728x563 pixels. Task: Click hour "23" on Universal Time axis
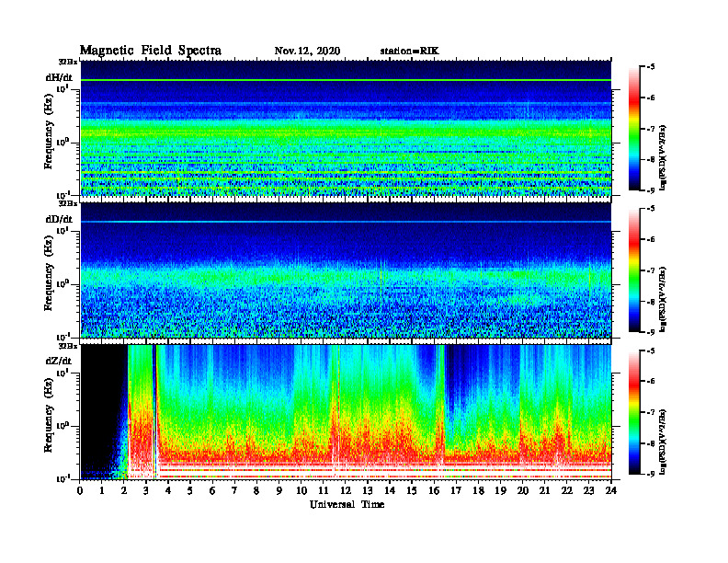click(588, 491)
